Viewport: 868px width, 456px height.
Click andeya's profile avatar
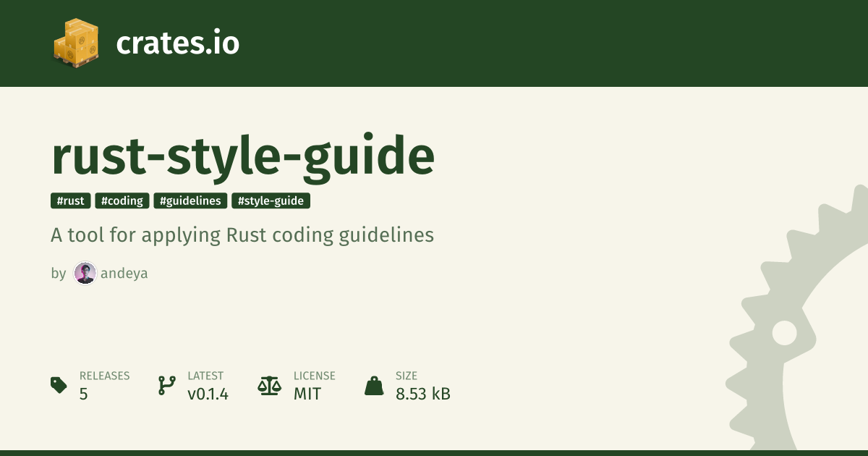pyautogui.click(x=85, y=274)
